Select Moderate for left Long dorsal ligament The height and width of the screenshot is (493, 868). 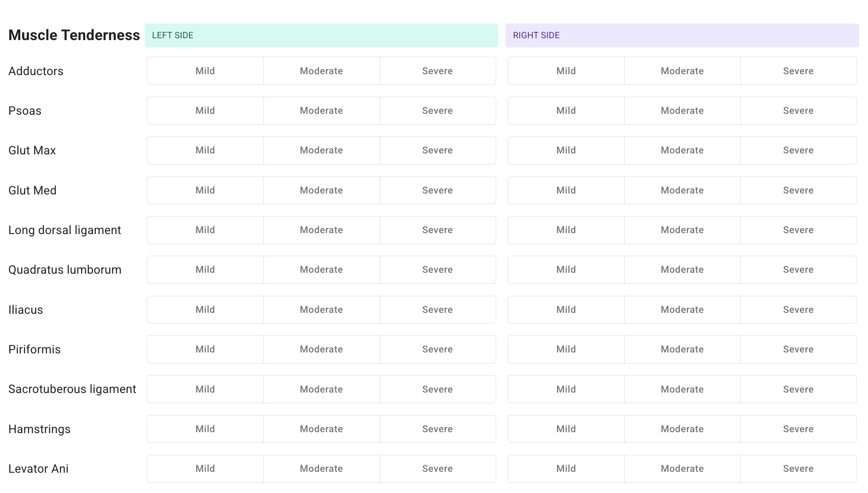(x=321, y=230)
